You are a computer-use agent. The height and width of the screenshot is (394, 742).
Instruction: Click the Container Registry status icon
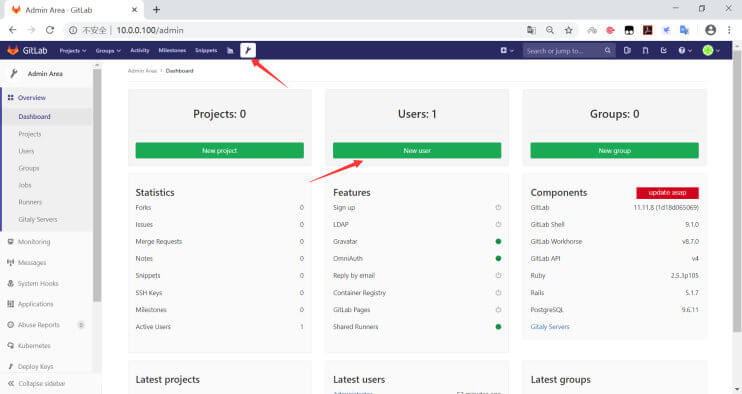(x=498, y=293)
